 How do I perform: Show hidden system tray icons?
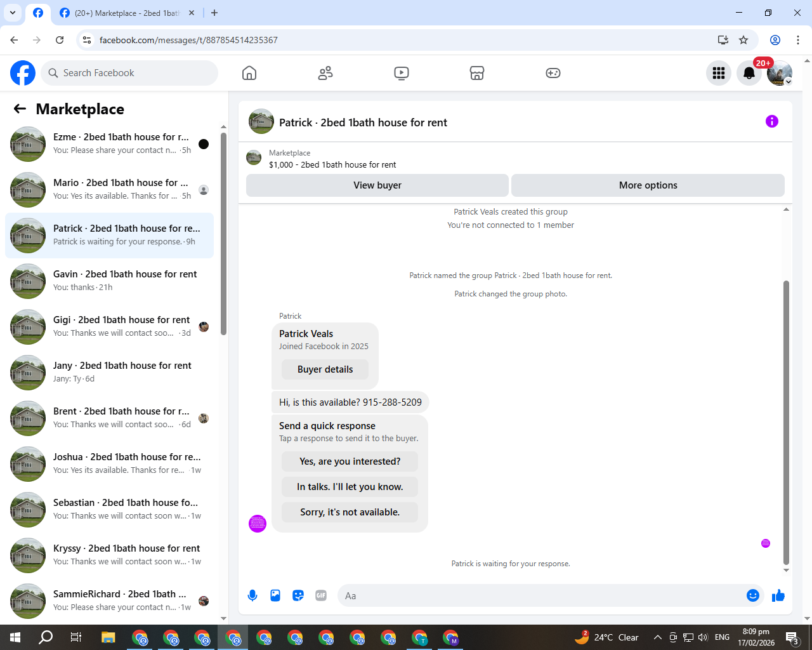(x=658, y=637)
